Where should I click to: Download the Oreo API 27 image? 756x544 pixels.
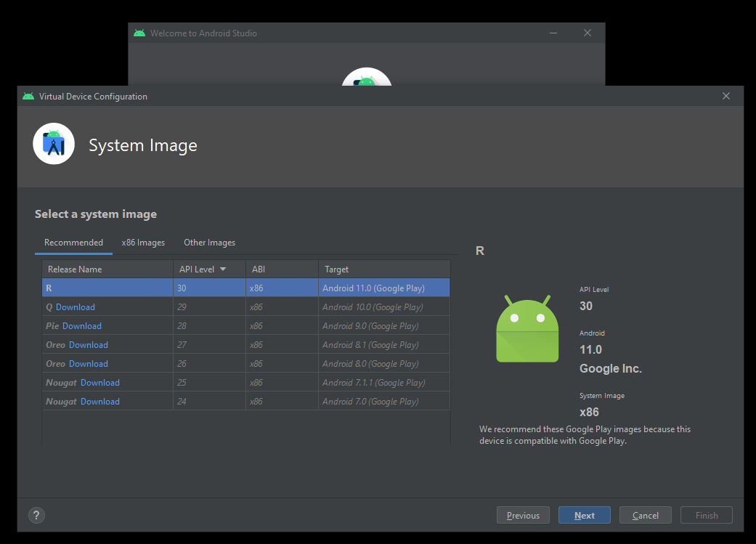coord(89,345)
